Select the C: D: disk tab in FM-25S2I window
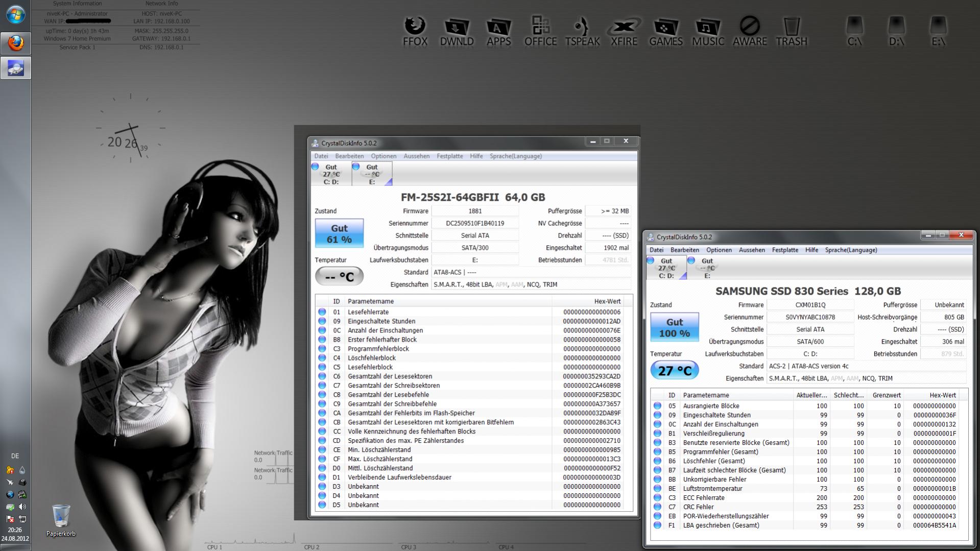The image size is (980, 551). point(331,174)
